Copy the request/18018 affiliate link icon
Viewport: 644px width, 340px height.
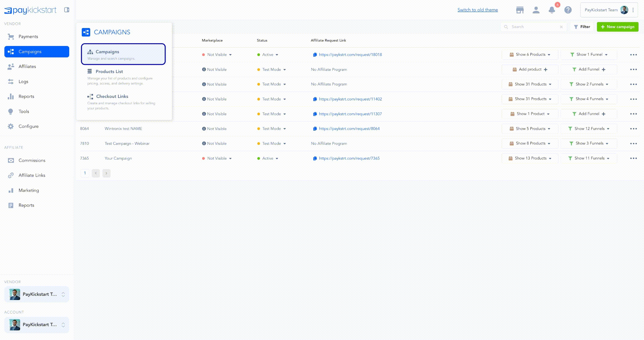click(315, 55)
